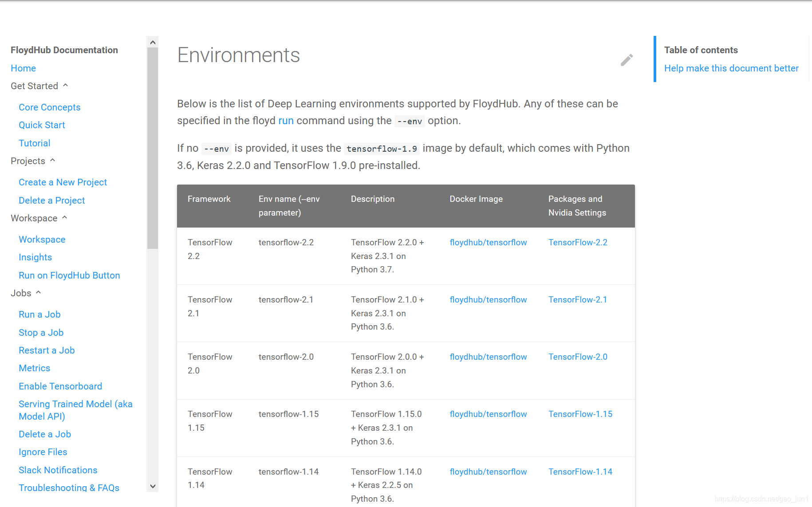This screenshot has width=812, height=507.
Task: Follow the 'run' command link
Action: [x=286, y=121]
